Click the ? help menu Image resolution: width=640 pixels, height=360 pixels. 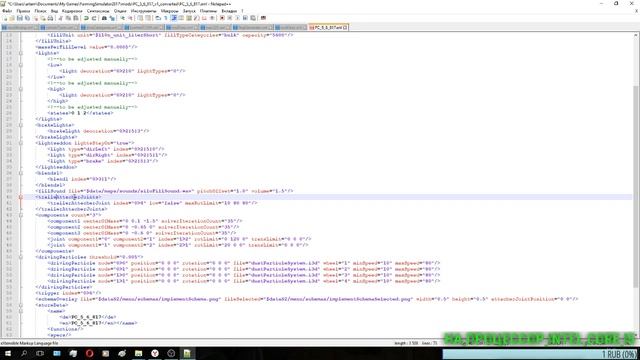click(x=242, y=11)
